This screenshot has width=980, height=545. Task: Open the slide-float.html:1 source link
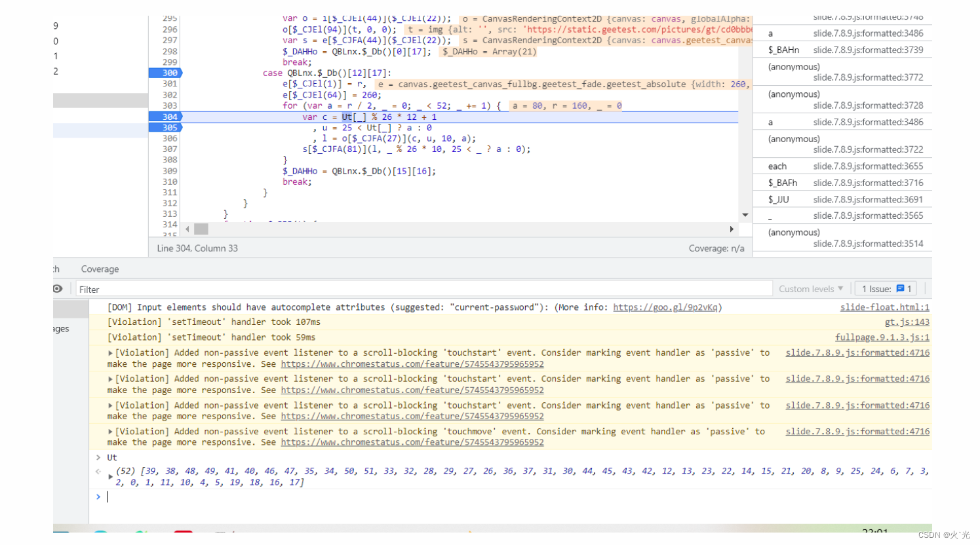click(884, 307)
